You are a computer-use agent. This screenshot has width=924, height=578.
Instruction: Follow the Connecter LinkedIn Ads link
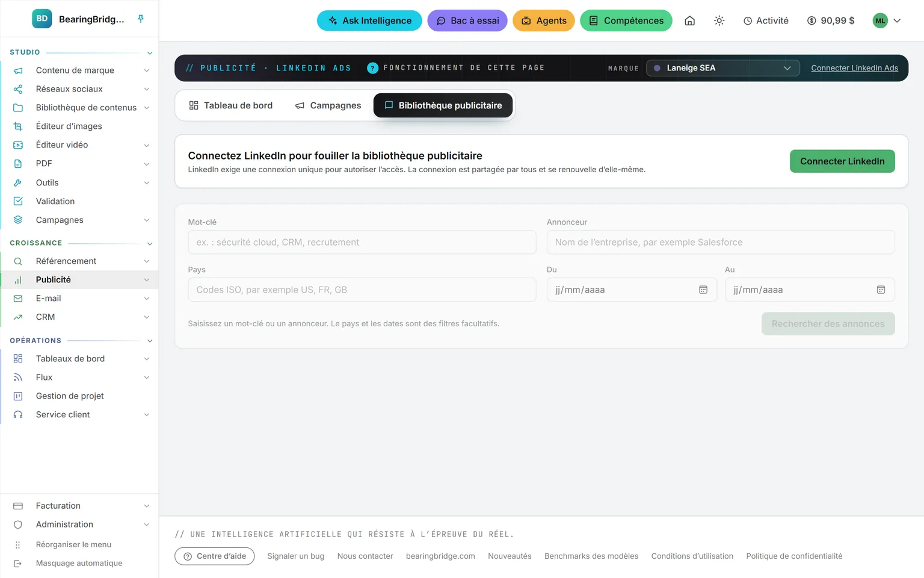point(854,68)
